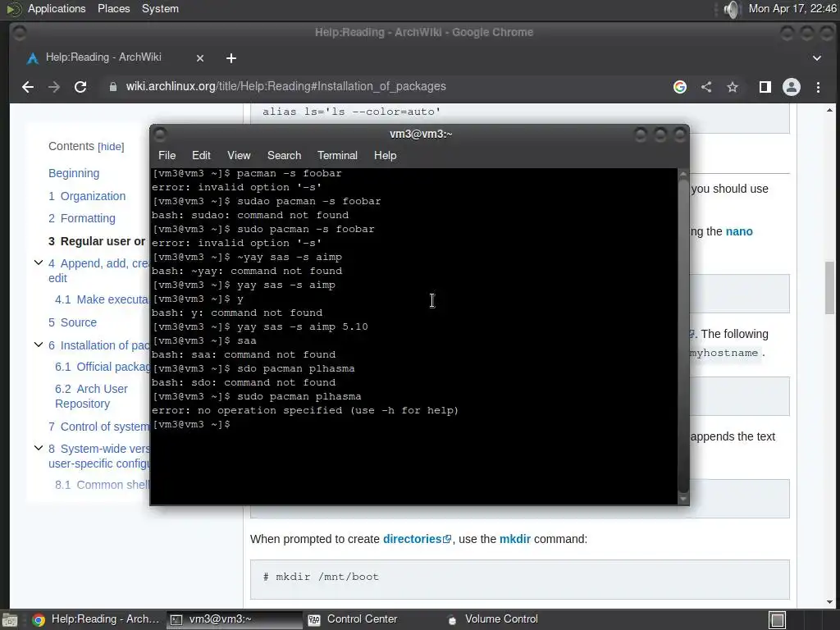Go to section 7 Control of systemd units
Screen dimensions: 840x630
(98, 427)
